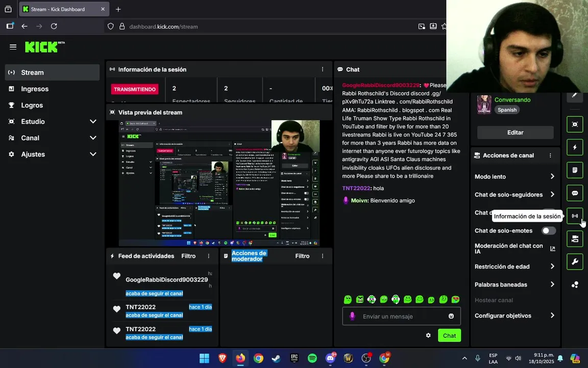The width and height of the screenshot is (588, 368).
Task: Open Steam from the taskbar
Action: coord(276,358)
